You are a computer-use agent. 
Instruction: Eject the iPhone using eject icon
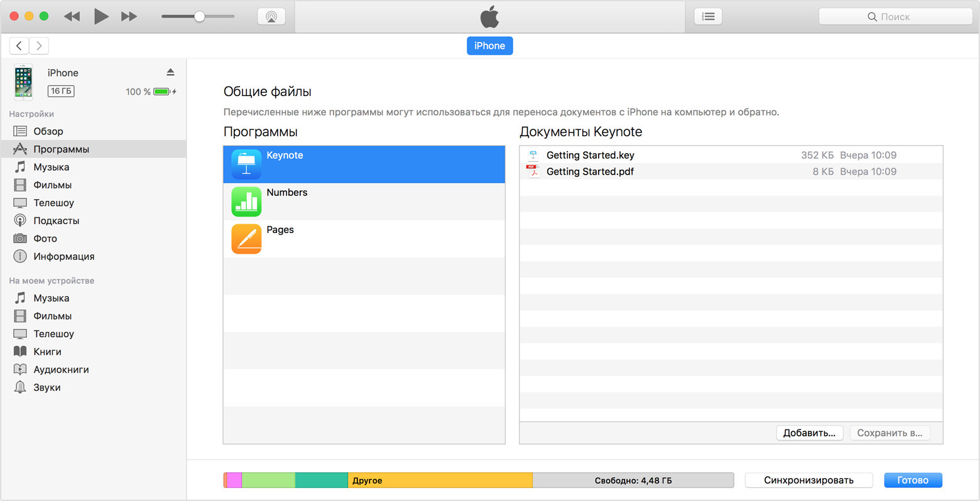[170, 72]
